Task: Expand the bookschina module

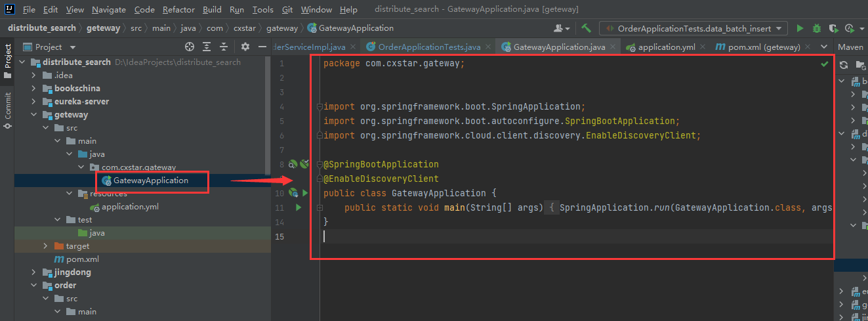Action: (35, 88)
